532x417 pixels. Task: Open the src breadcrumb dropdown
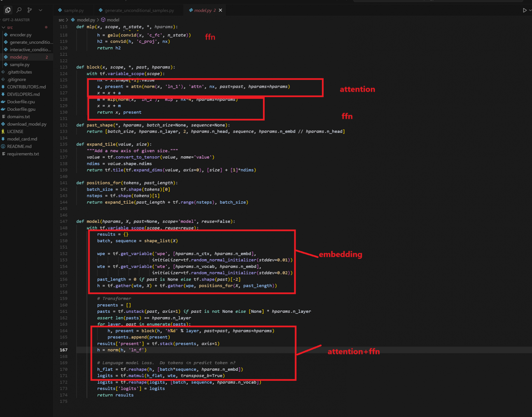click(61, 20)
